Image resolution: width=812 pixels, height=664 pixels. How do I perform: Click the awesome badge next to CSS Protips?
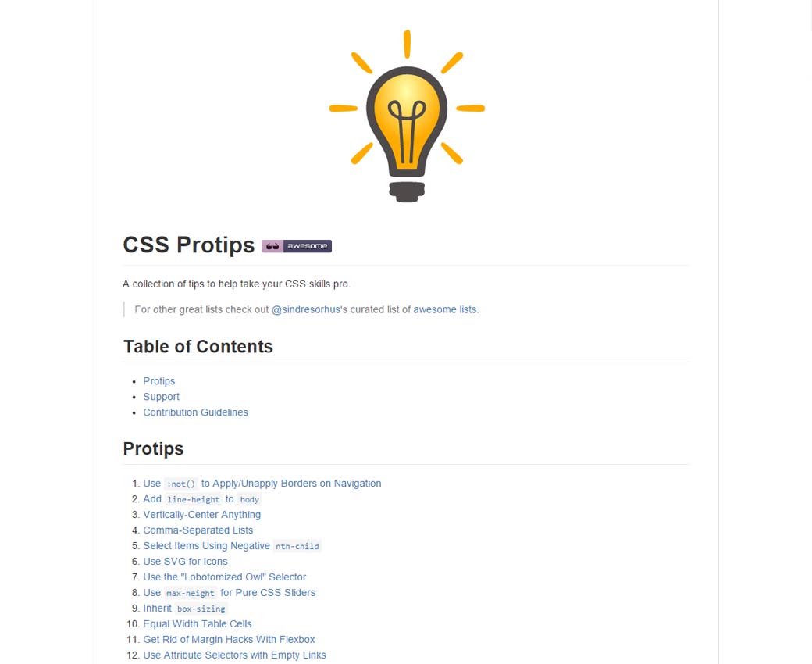pyautogui.click(x=297, y=246)
